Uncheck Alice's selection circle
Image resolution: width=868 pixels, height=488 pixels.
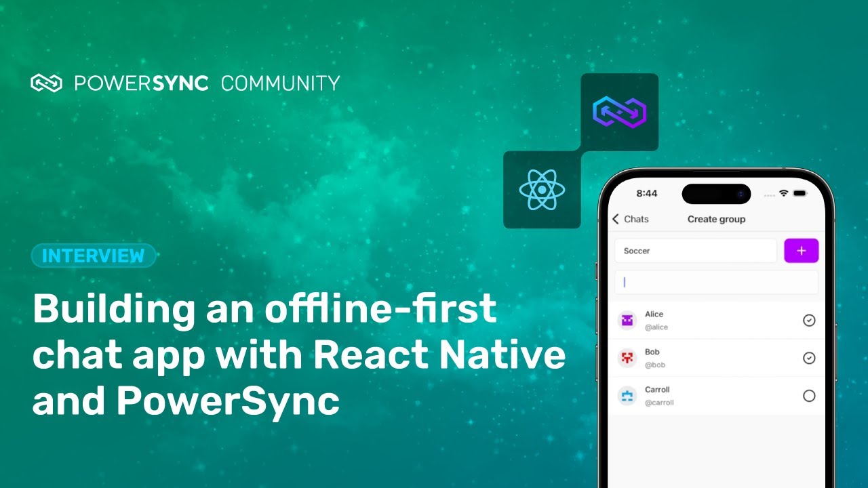809,321
